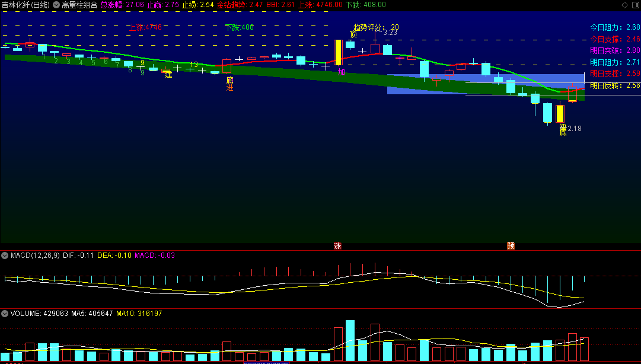Toggle the side panel icon at top right
Screen dimensions: 641x364
click(635, 5)
